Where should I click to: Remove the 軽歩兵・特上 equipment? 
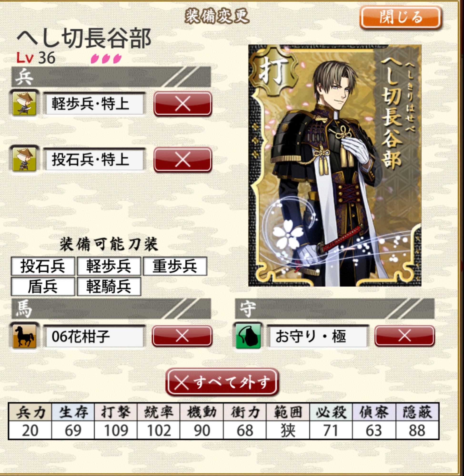[x=182, y=104]
